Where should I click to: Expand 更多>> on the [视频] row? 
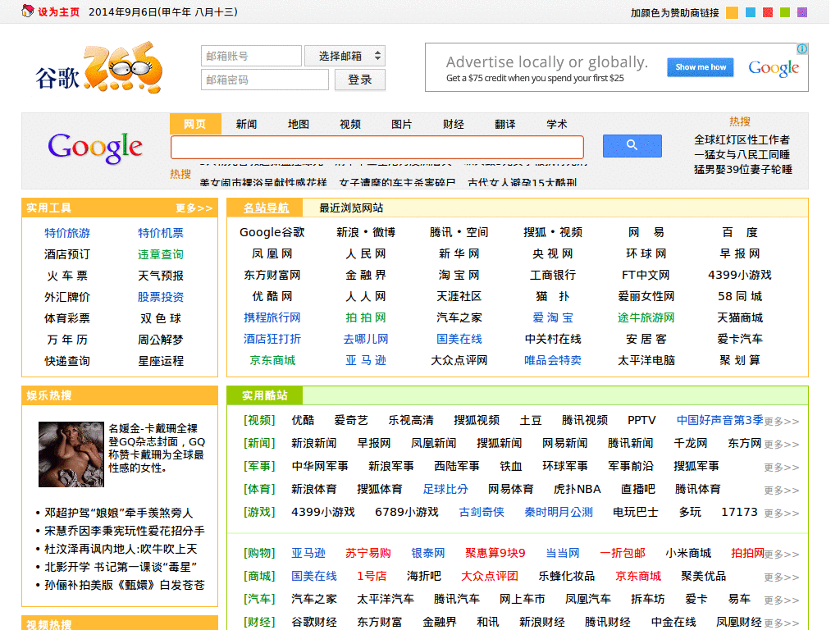[x=782, y=421]
